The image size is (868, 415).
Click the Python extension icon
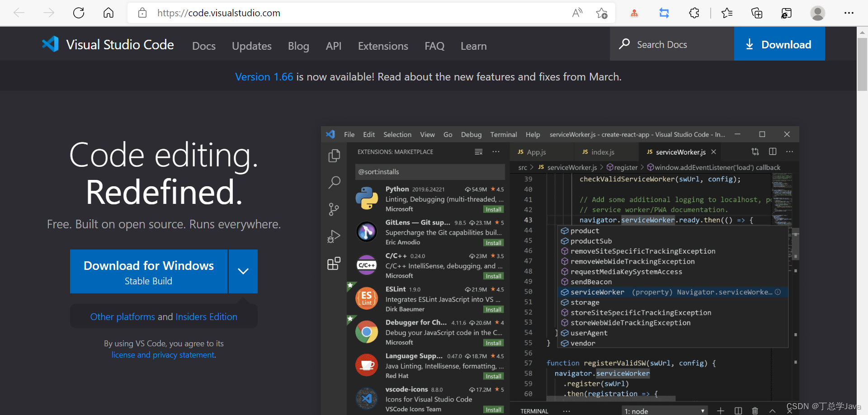pyautogui.click(x=367, y=199)
